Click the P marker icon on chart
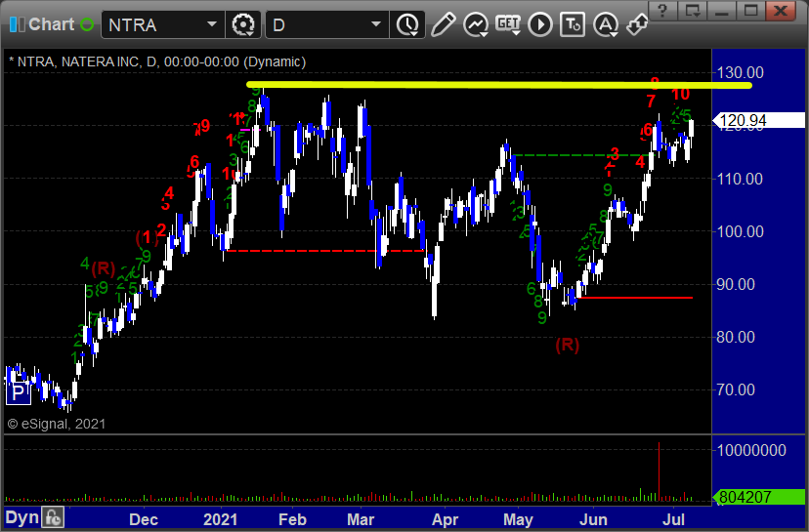 tap(18, 393)
